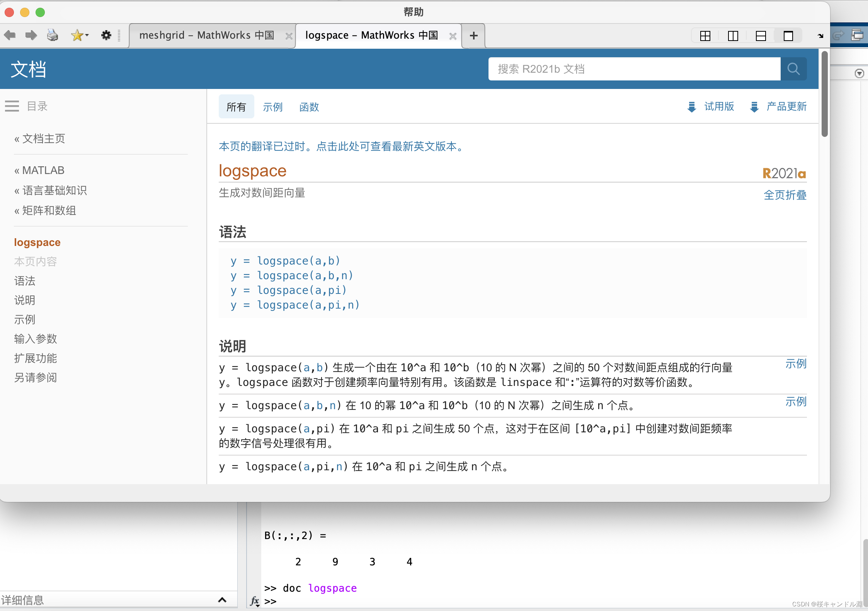Focus the 搜索 R2021b 文档 search field
Viewport: 868px width, 611px height.
point(634,69)
